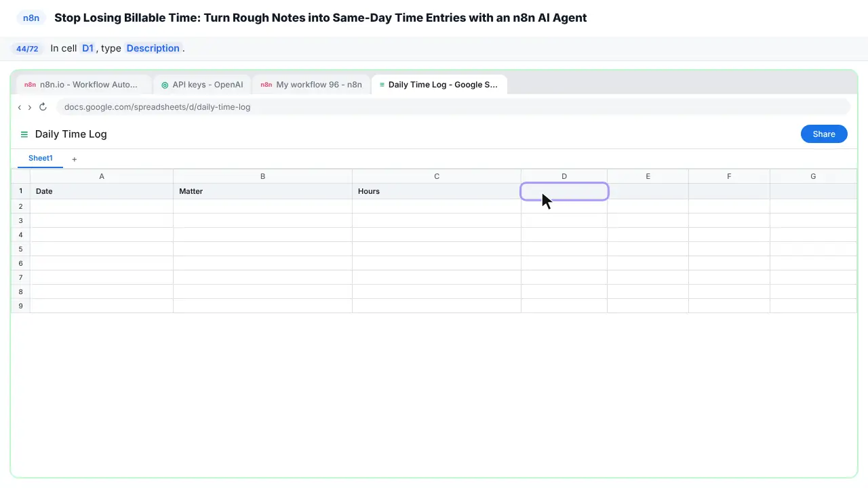Click the 44/72 step counter

(x=27, y=49)
